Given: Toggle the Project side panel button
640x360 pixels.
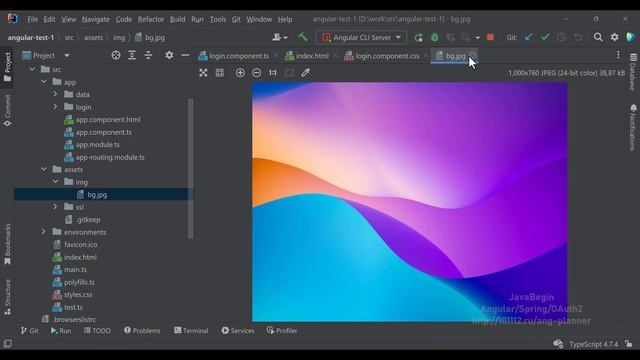Looking at the screenshot, I should [7, 67].
